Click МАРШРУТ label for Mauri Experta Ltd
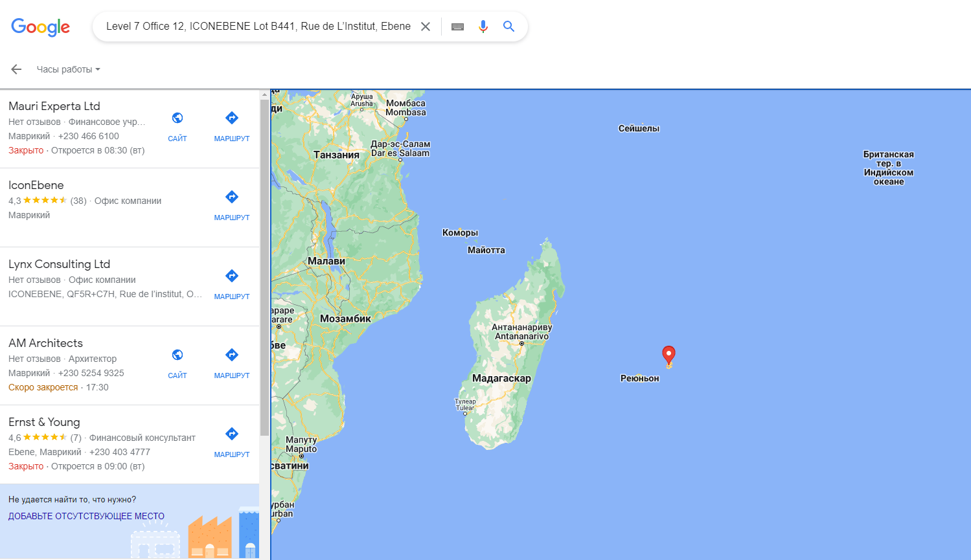Screen dimensions: 971x560 tap(232, 139)
